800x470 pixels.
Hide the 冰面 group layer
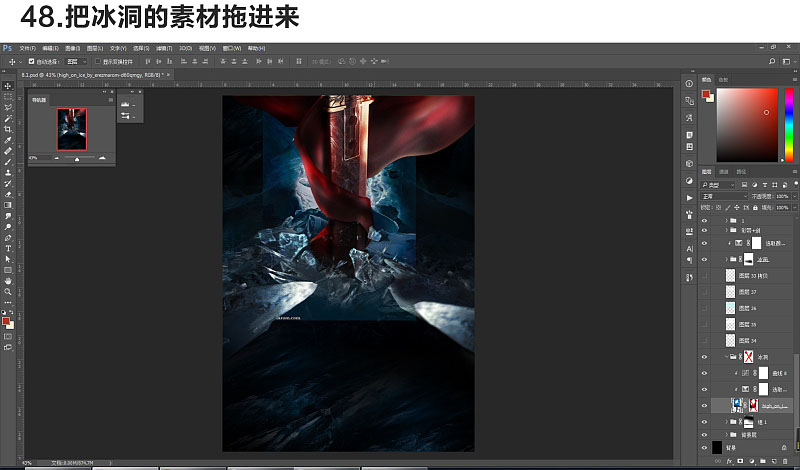click(x=705, y=260)
